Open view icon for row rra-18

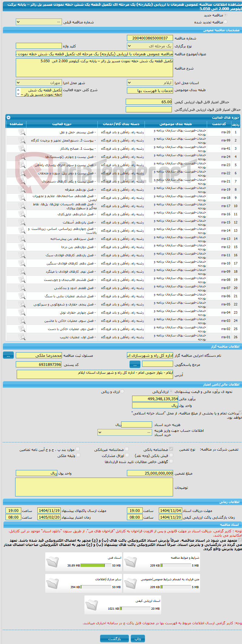tap(22, 198)
